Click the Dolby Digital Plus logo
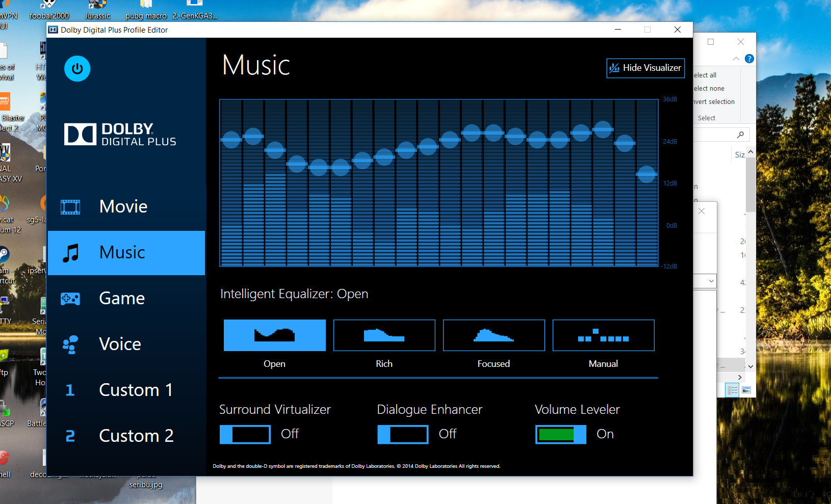 point(120,134)
